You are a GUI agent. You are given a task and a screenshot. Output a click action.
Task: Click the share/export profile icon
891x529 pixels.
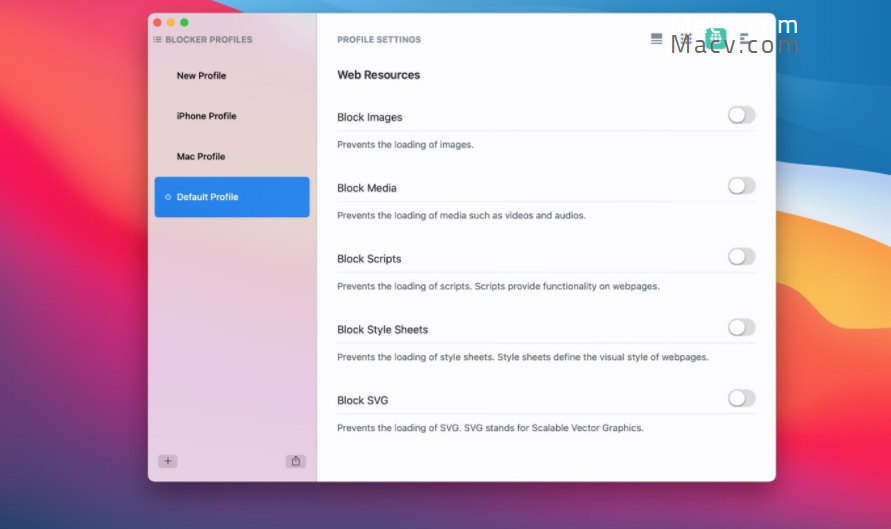pyautogui.click(x=295, y=461)
